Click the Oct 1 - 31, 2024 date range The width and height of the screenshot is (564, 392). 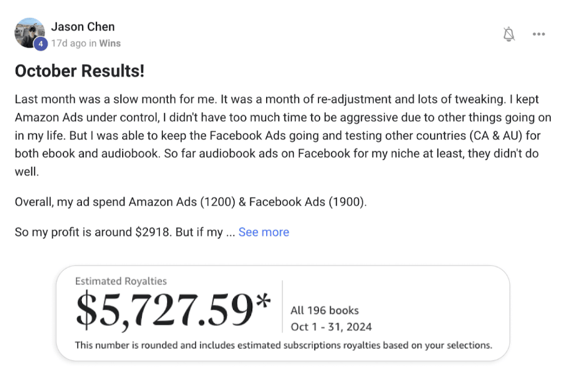point(331,327)
